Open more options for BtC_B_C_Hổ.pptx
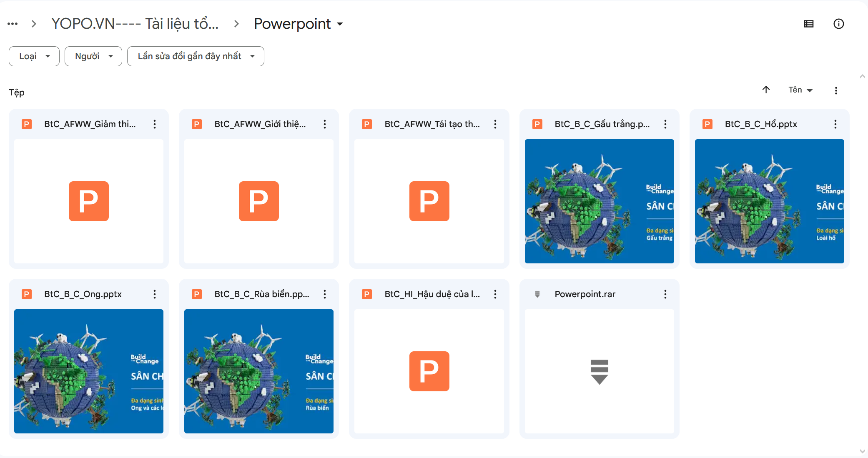The height and width of the screenshot is (458, 868). coord(835,124)
